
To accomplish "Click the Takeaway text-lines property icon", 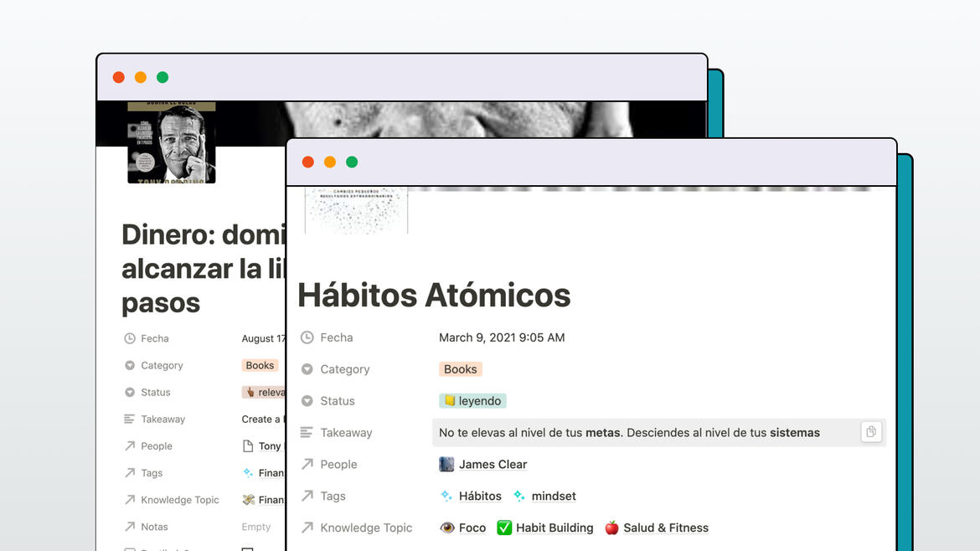I will (306, 432).
